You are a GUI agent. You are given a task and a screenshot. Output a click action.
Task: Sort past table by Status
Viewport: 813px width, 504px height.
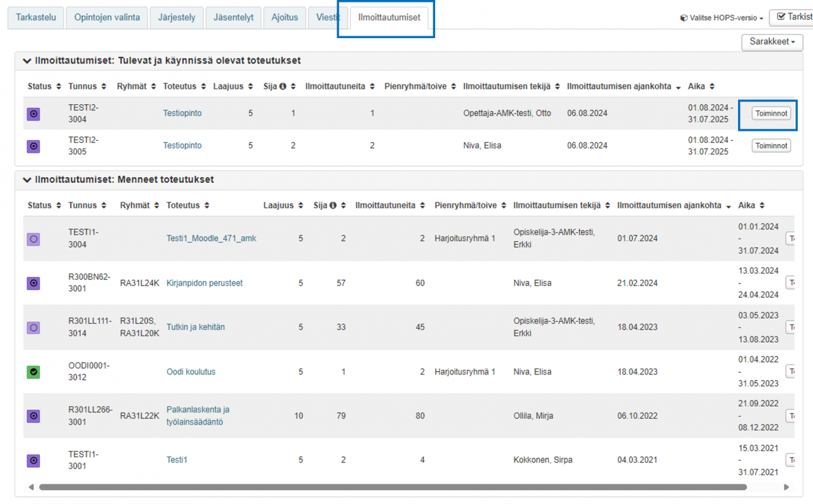click(44, 206)
